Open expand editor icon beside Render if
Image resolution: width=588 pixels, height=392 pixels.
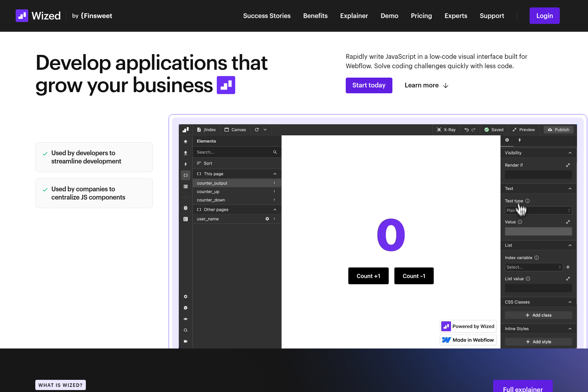568,165
